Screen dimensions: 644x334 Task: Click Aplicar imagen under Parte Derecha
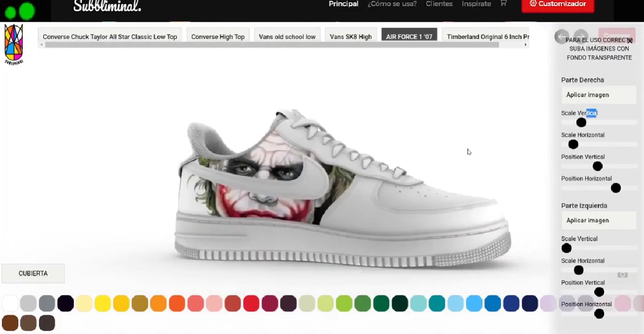[598, 95]
